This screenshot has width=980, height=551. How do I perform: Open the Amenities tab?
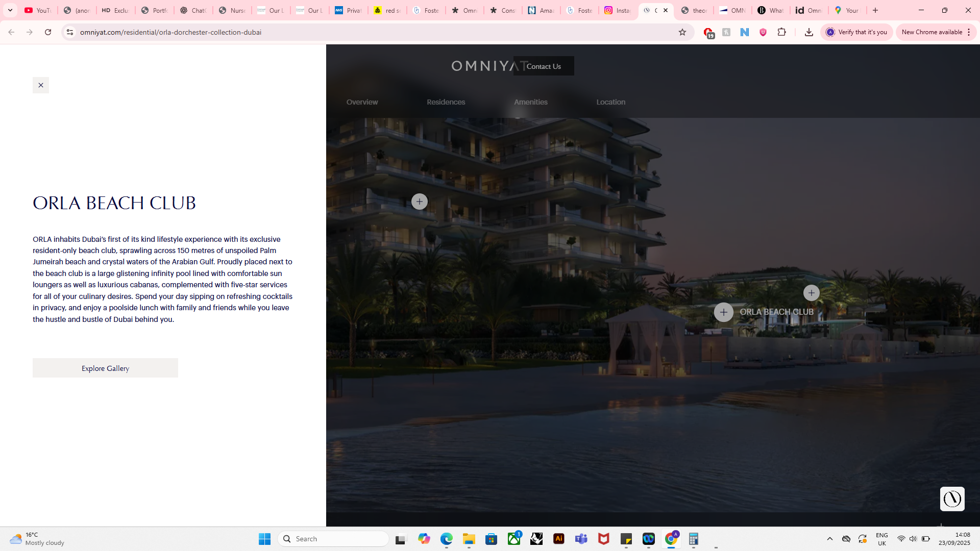point(530,102)
